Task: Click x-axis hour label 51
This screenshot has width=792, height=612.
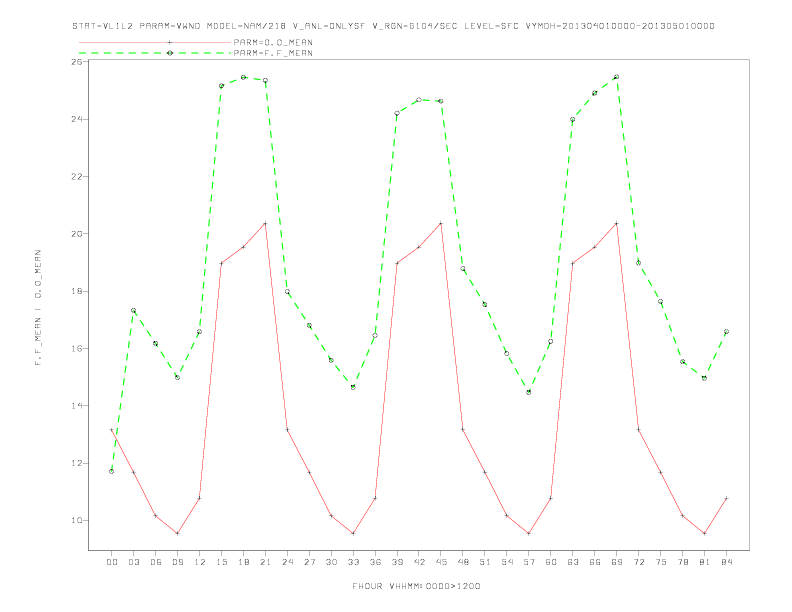Action: pos(485,562)
